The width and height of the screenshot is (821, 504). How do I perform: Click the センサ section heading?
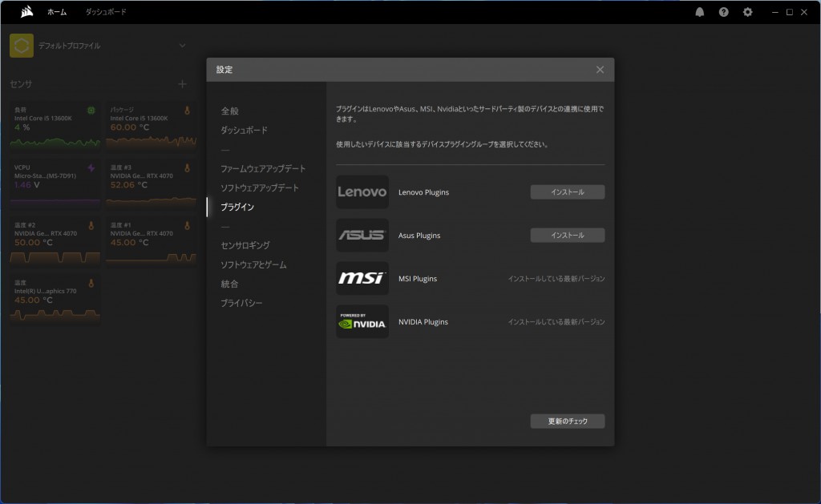(21, 84)
